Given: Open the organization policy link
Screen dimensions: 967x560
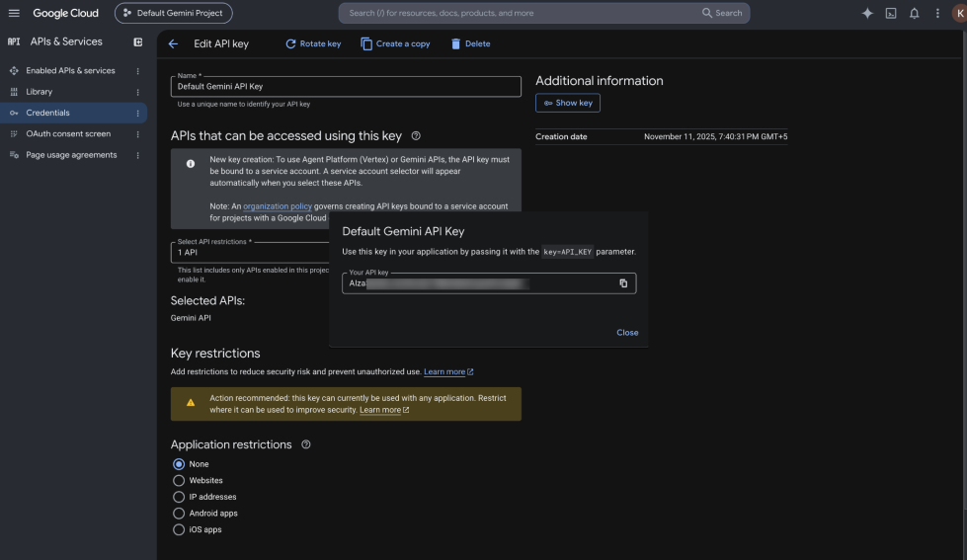Looking at the screenshot, I should [277, 206].
